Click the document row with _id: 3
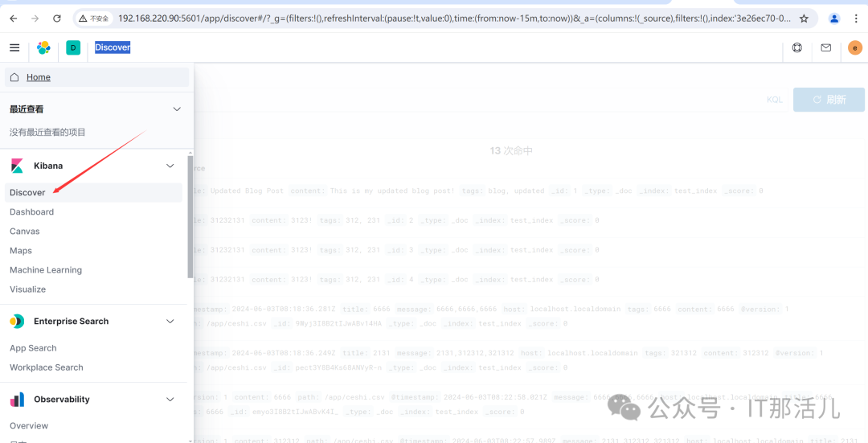 pos(530,250)
